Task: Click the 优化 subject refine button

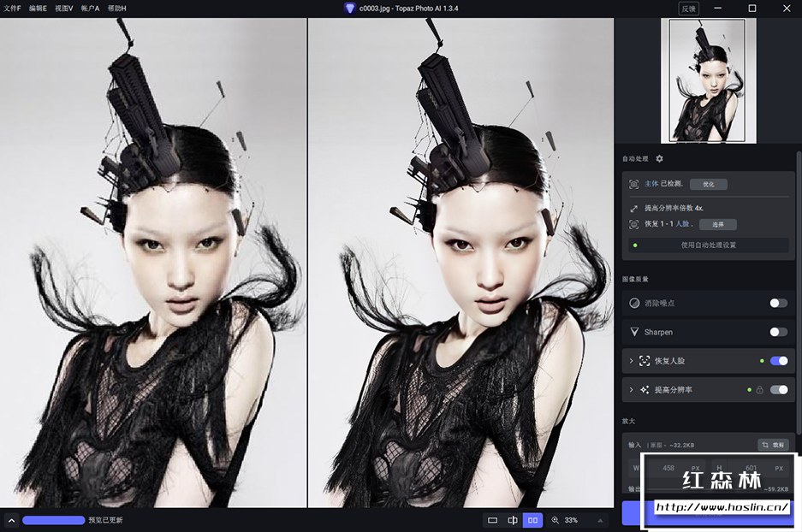Action: [709, 184]
